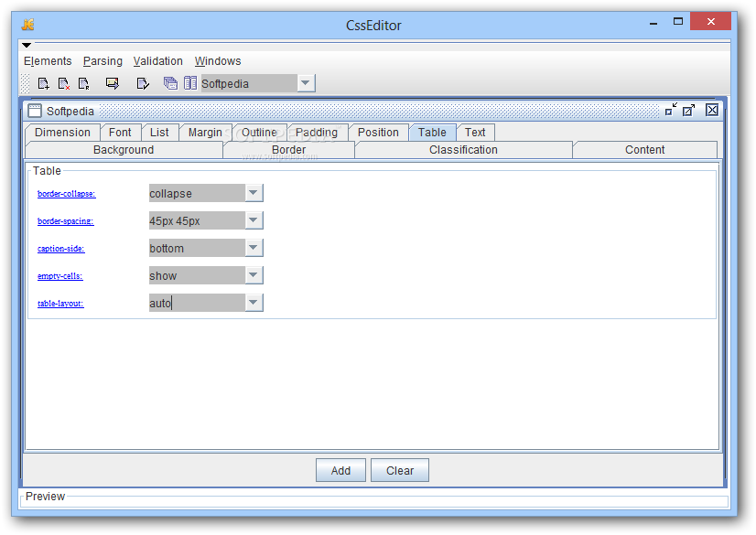Viewport: 756px width, 535px height.
Task: Click the CssEditor app icon in title bar
Action: [x=28, y=25]
